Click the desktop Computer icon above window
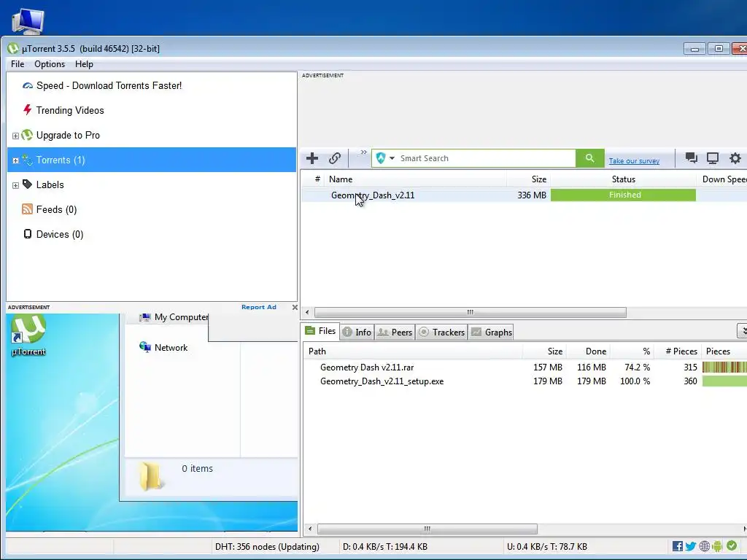The height and width of the screenshot is (560, 747). [28, 22]
